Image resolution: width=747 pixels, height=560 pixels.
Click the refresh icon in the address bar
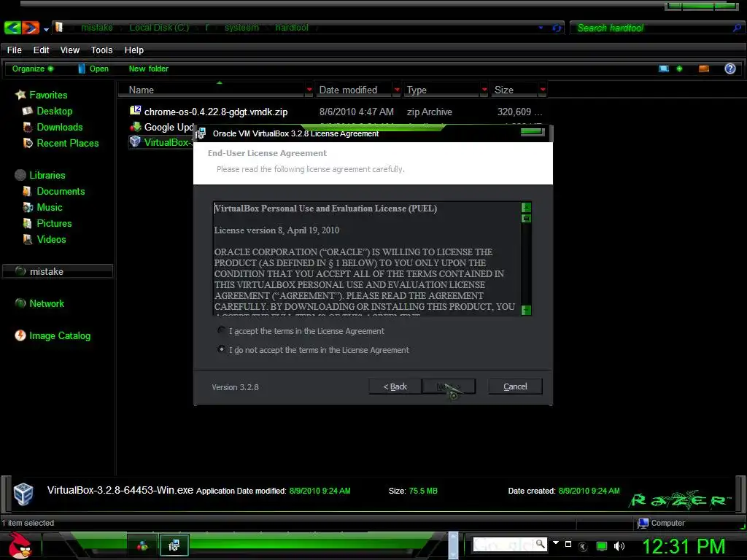[x=556, y=28]
